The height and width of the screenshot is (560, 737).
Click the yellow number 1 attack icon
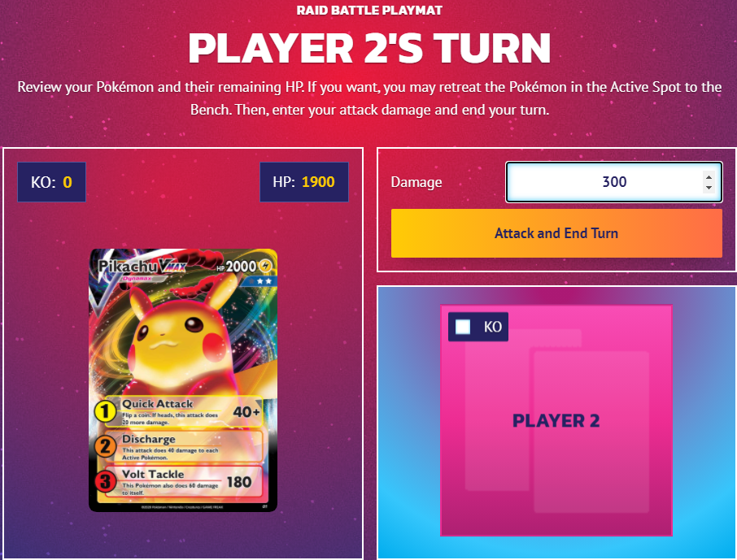105,411
